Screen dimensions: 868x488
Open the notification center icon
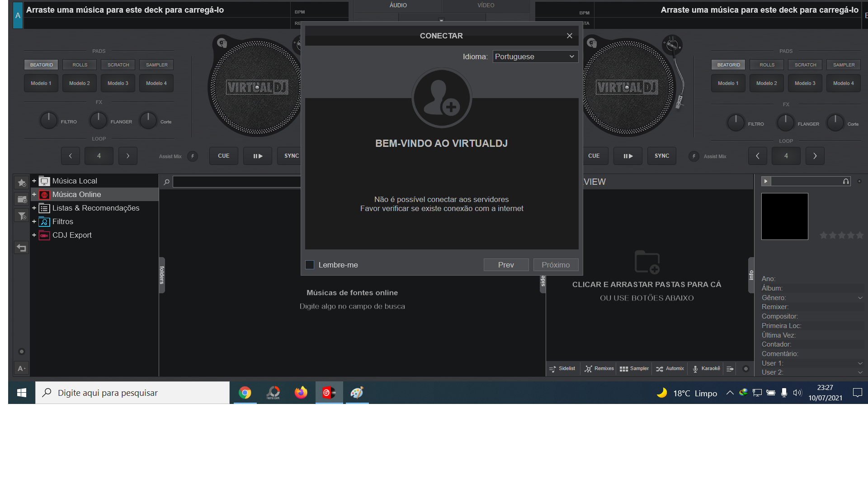(x=857, y=393)
